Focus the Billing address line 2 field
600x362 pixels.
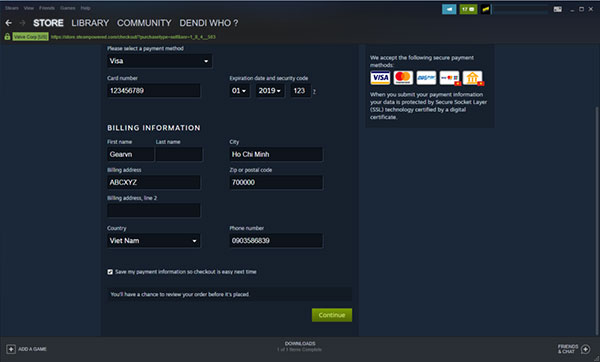tap(153, 210)
